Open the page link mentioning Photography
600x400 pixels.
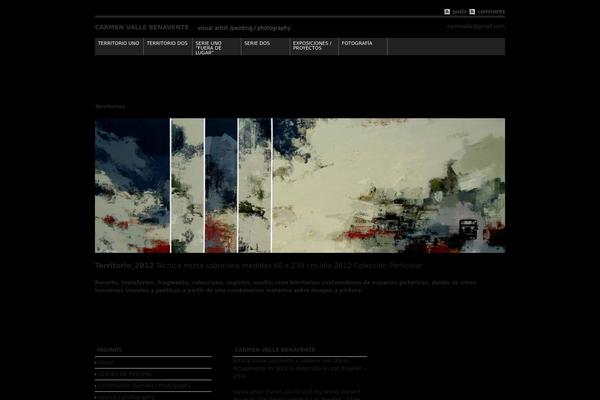pos(145,386)
